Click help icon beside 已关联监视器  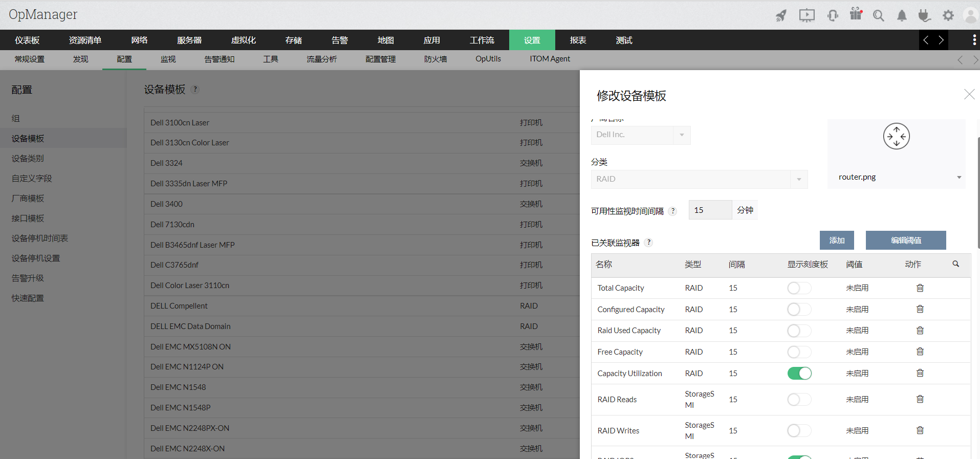[x=648, y=243]
